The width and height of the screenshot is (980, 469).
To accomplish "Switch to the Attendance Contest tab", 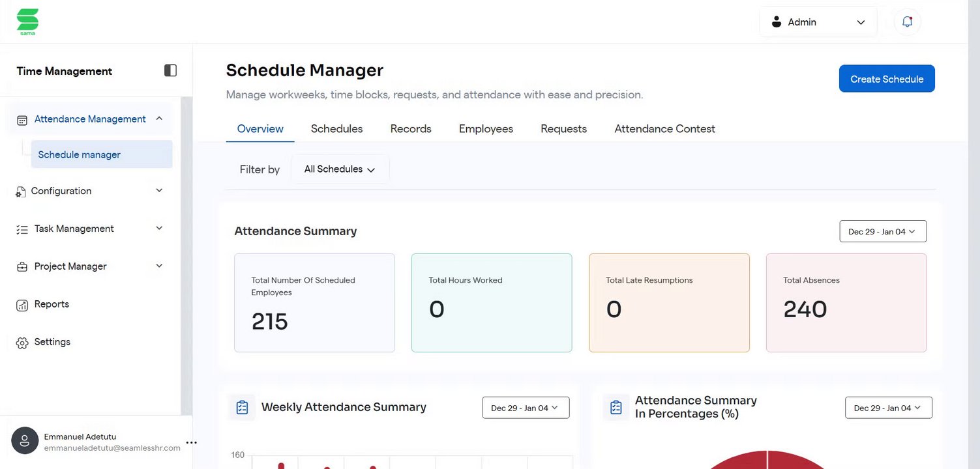I will coord(664,129).
